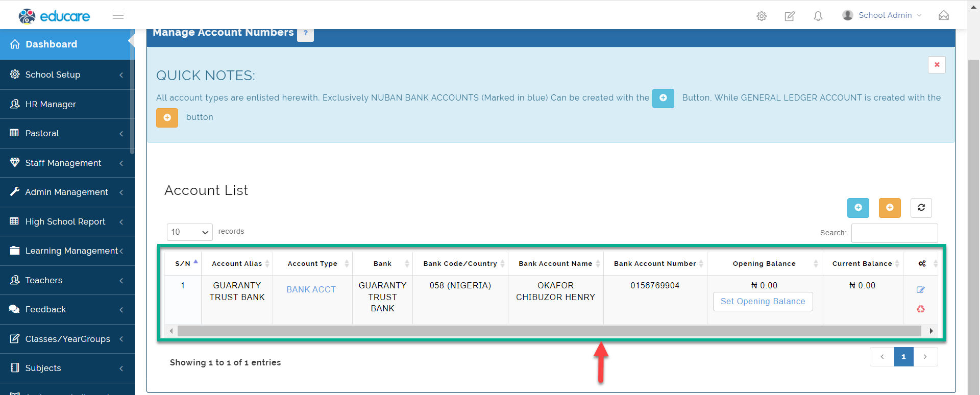Expand Teachers chevron
Image resolution: width=980 pixels, height=395 pixels.
[x=121, y=280]
